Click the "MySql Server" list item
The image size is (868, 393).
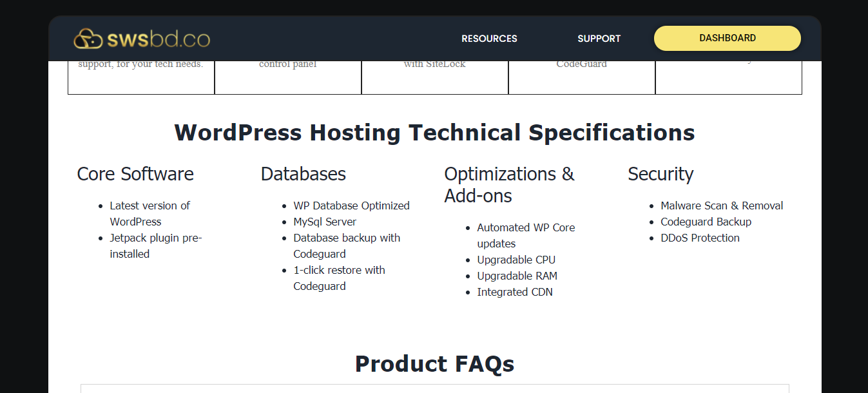pyautogui.click(x=325, y=222)
